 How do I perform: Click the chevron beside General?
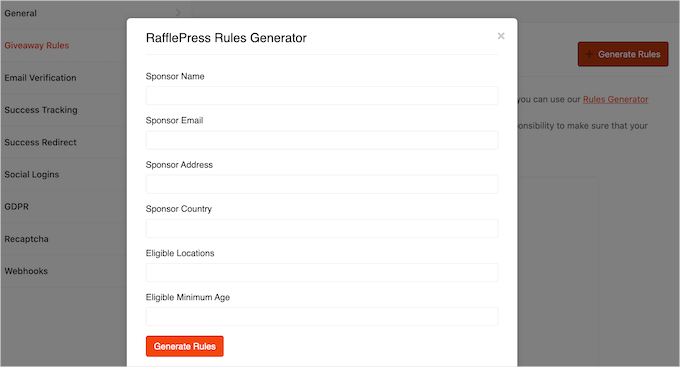pos(178,13)
